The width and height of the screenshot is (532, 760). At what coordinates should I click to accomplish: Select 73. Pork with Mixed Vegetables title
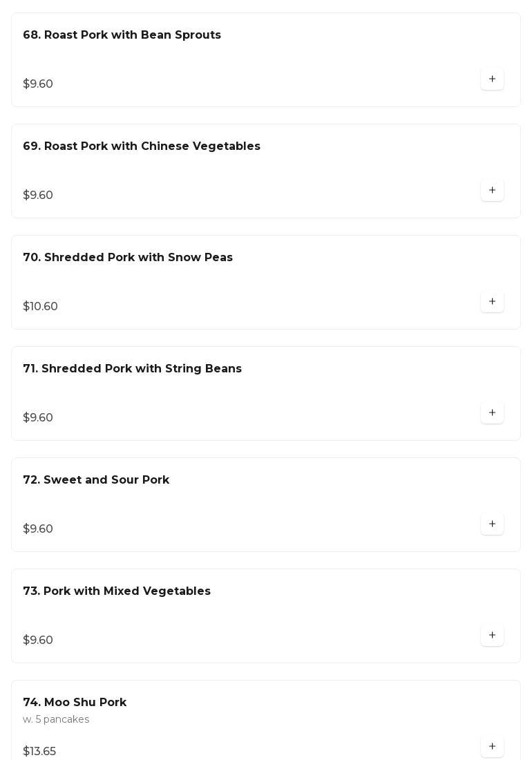117,591
